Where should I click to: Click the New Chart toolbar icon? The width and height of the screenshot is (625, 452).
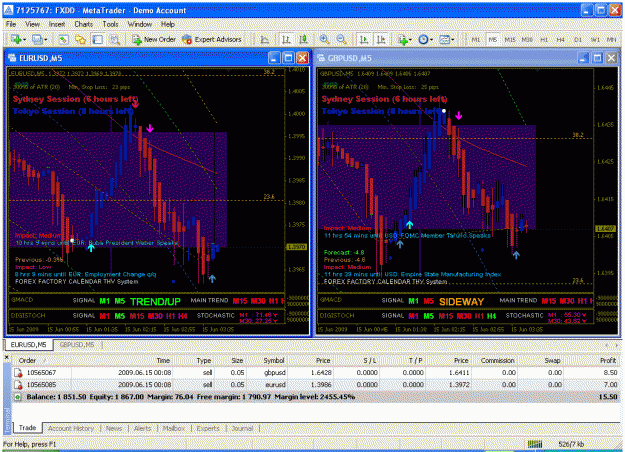click(16, 39)
